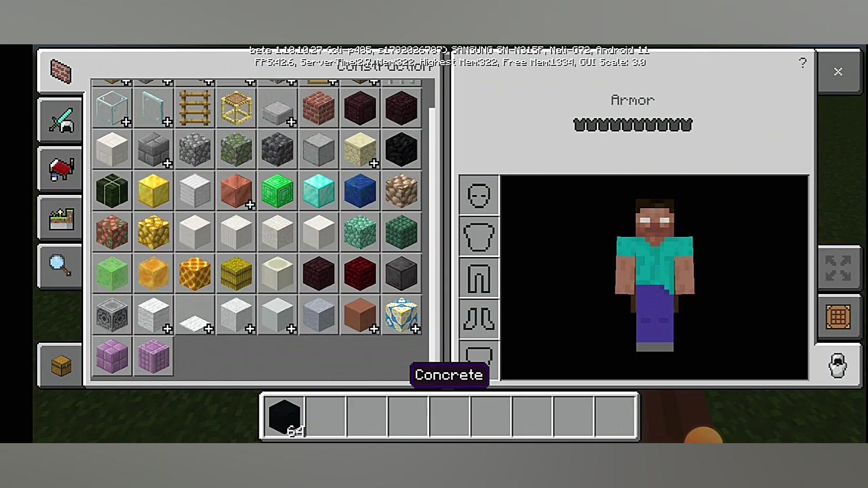Select the chiseled quartz block
This screenshot has width=868, height=488.
tap(278, 233)
